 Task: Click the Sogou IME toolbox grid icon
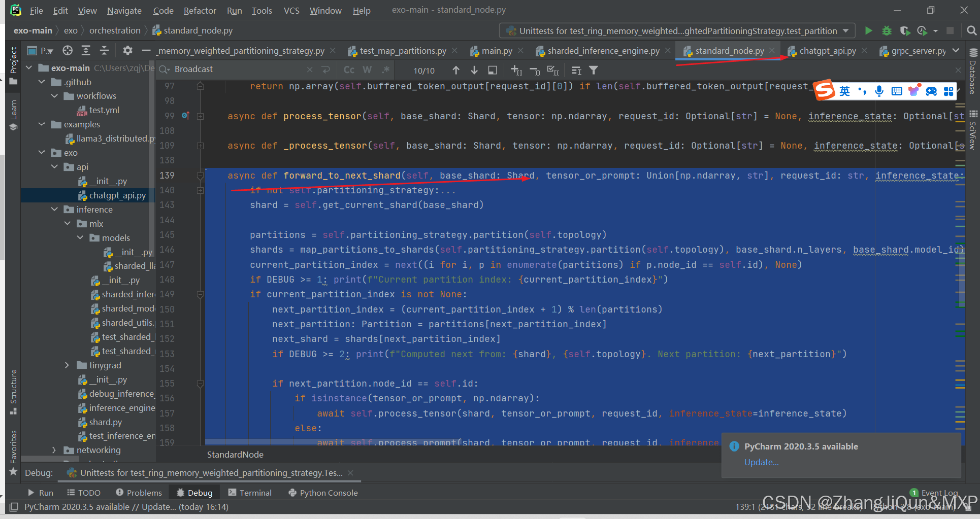tap(949, 91)
